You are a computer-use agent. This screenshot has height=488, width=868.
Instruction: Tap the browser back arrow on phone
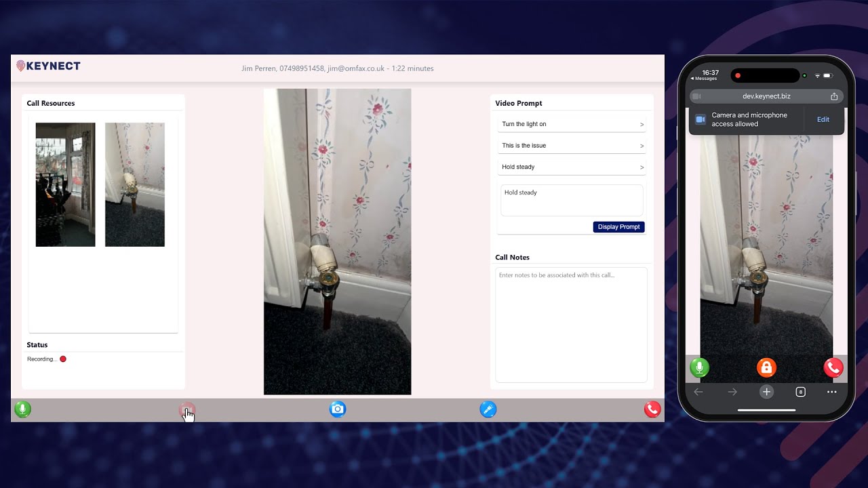[x=698, y=392]
